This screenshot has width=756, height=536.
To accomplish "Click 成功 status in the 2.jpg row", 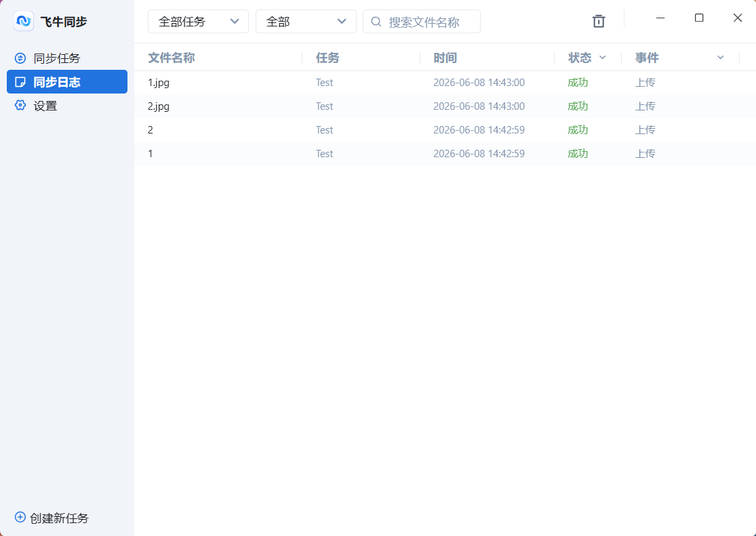I will point(578,106).
